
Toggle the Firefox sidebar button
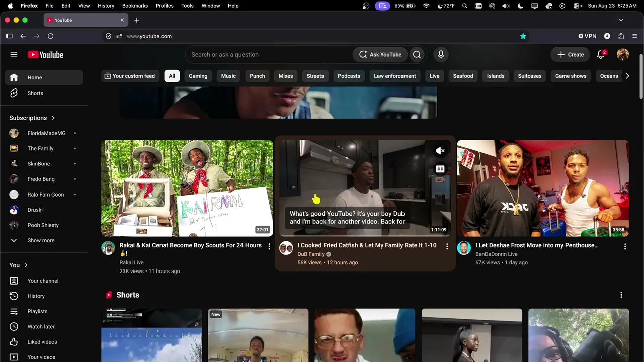[x=9, y=36]
